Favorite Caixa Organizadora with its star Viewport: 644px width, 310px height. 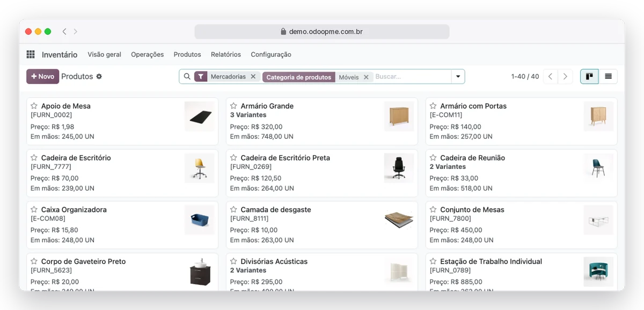tap(34, 210)
